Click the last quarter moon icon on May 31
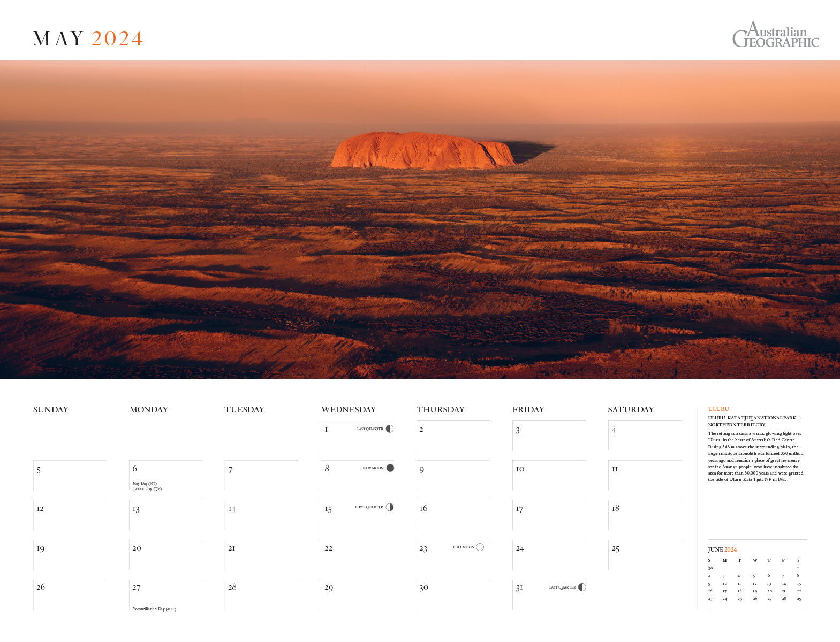 pyautogui.click(x=582, y=587)
